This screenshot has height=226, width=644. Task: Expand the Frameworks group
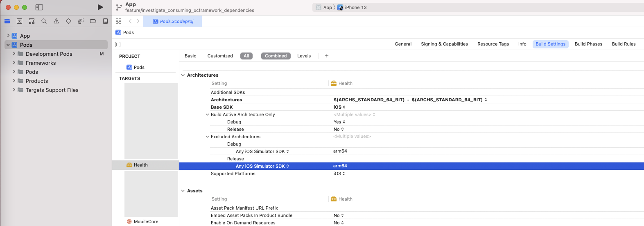(14, 63)
